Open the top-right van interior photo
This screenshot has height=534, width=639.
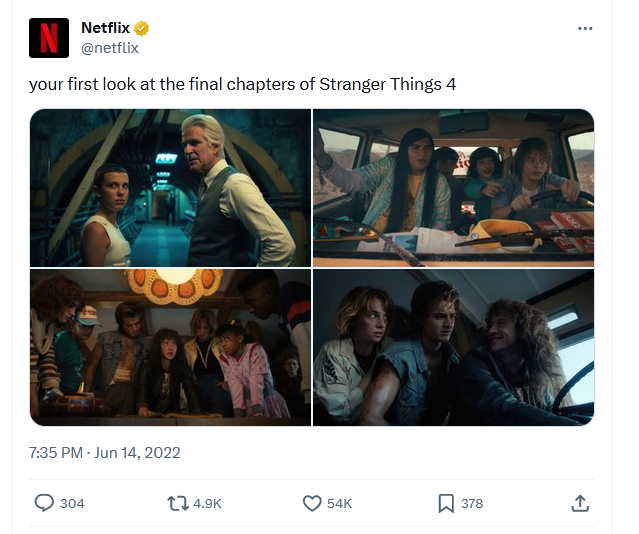454,187
